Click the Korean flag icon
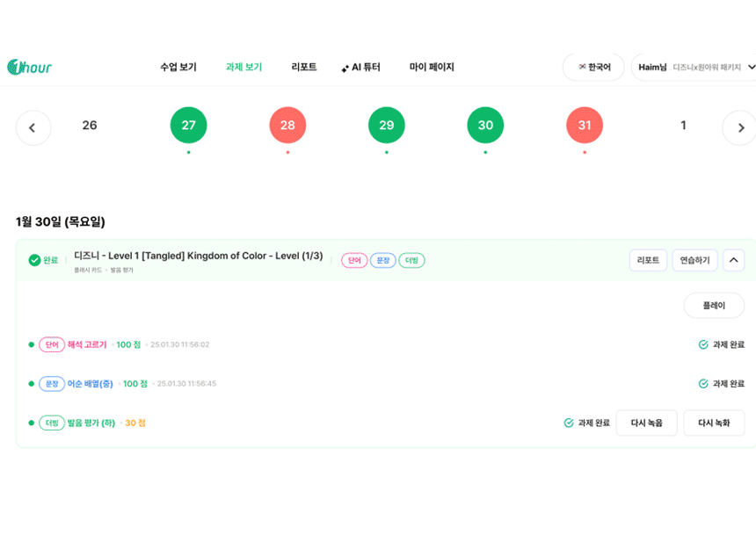 582,67
